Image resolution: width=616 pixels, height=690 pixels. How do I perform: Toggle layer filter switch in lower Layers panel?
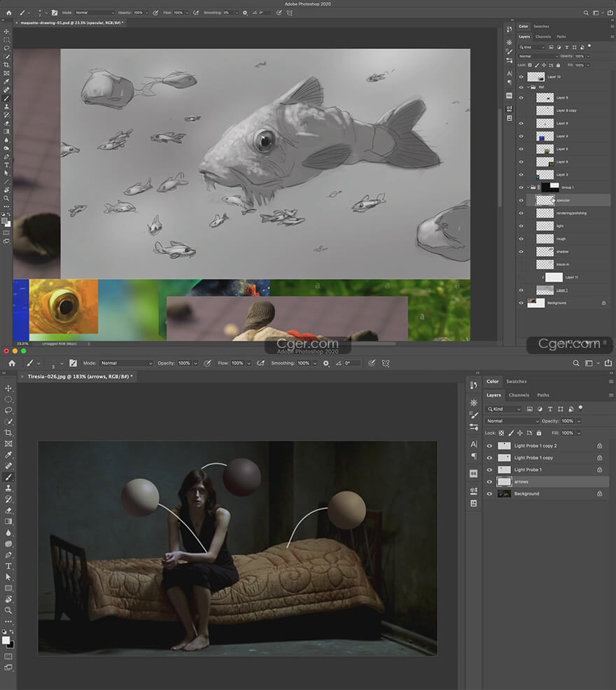[580, 408]
